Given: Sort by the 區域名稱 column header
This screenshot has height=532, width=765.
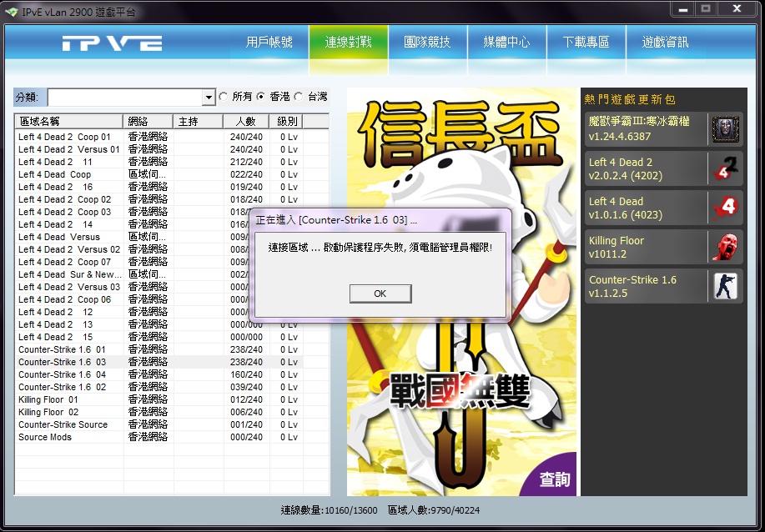Looking at the screenshot, I should [x=68, y=121].
